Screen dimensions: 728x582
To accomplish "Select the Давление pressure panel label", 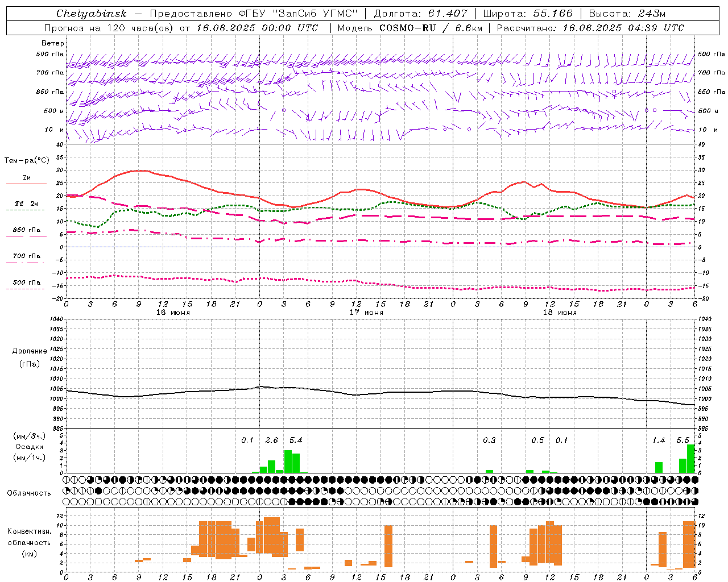I will (x=30, y=351).
